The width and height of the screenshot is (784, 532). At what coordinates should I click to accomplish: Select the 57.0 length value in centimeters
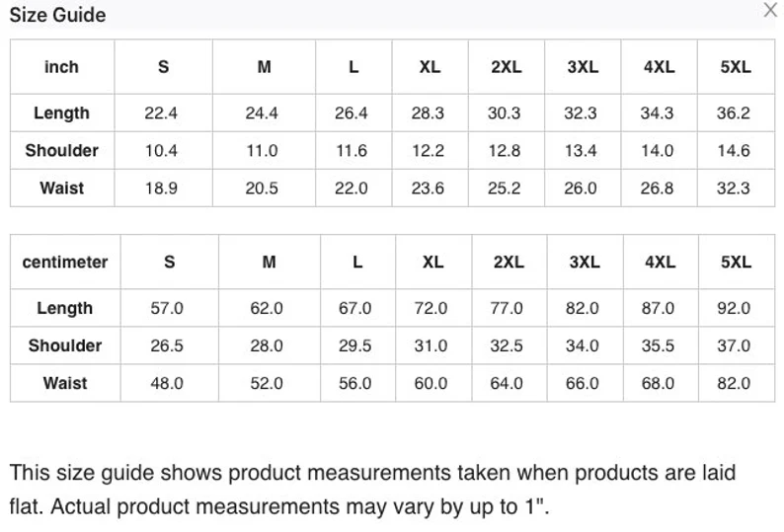tap(167, 308)
